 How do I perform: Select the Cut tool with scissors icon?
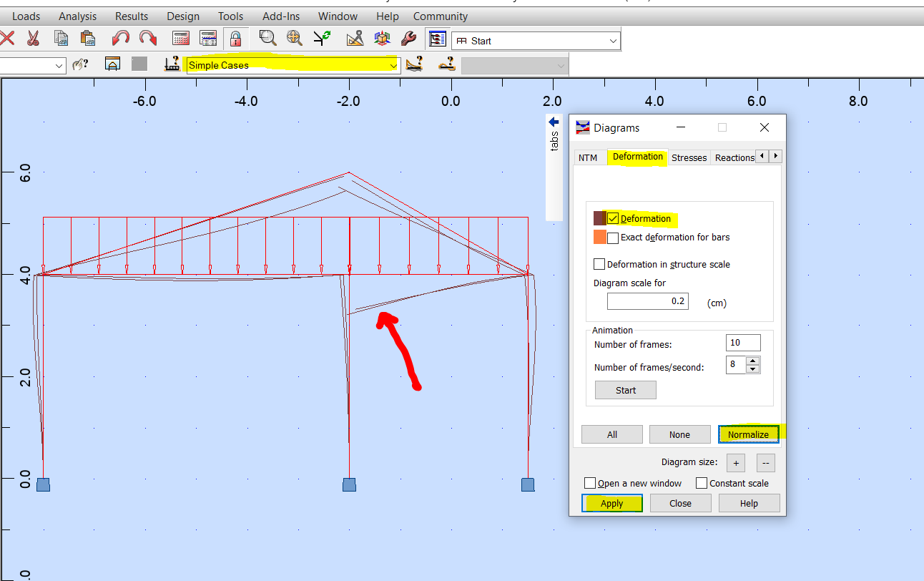(x=32, y=38)
